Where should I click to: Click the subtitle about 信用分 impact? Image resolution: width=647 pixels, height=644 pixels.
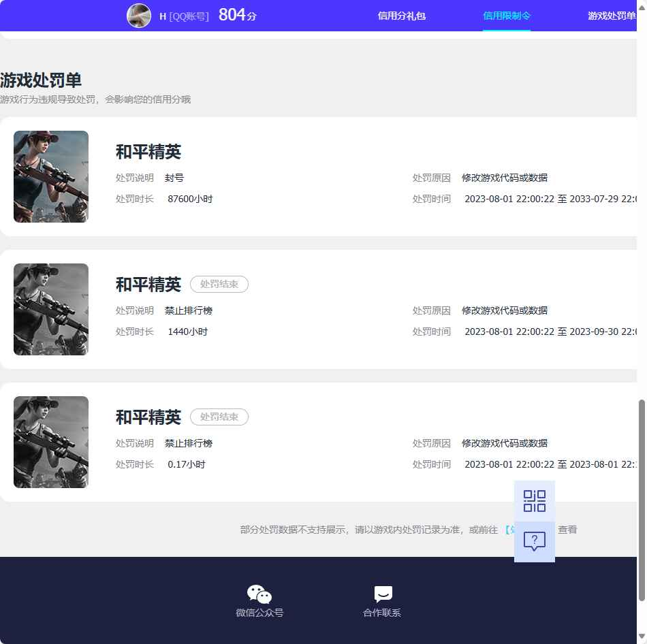95,99
